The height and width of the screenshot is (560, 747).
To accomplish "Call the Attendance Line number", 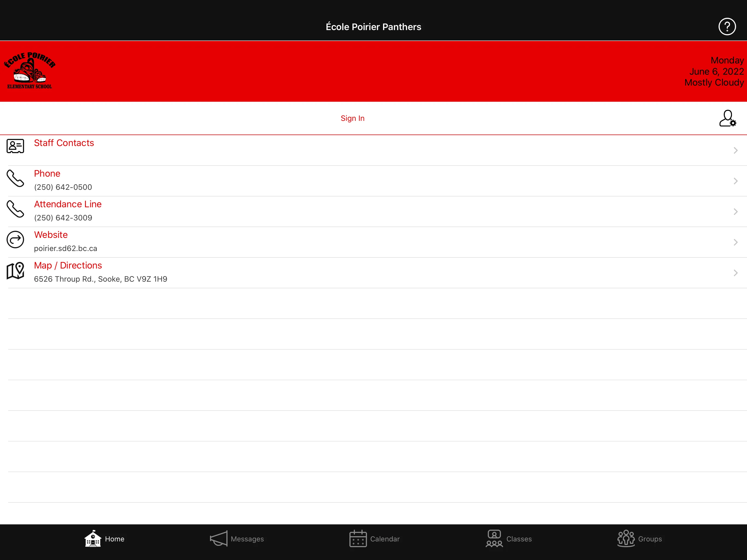I will click(373, 211).
